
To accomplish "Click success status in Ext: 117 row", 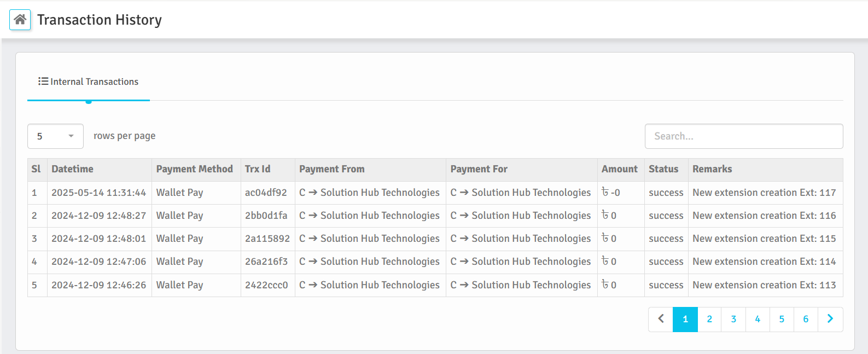I will 666,193.
